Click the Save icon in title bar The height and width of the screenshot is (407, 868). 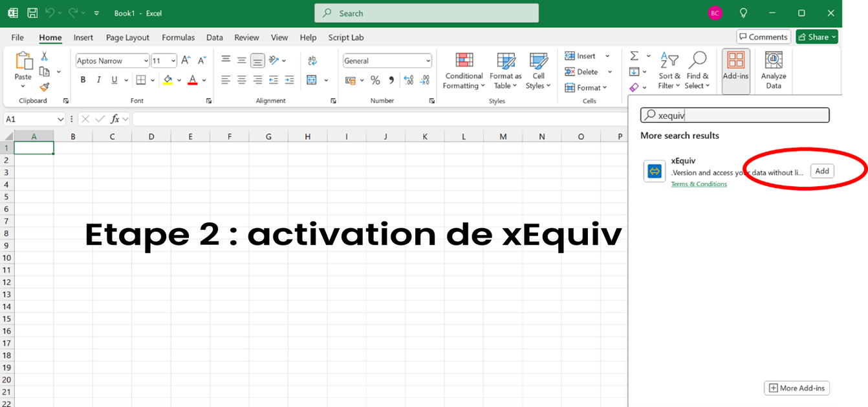32,13
